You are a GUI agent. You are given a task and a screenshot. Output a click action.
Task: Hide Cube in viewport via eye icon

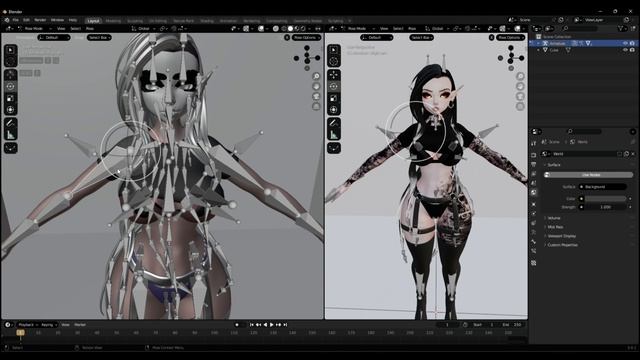tap(625, 50)
